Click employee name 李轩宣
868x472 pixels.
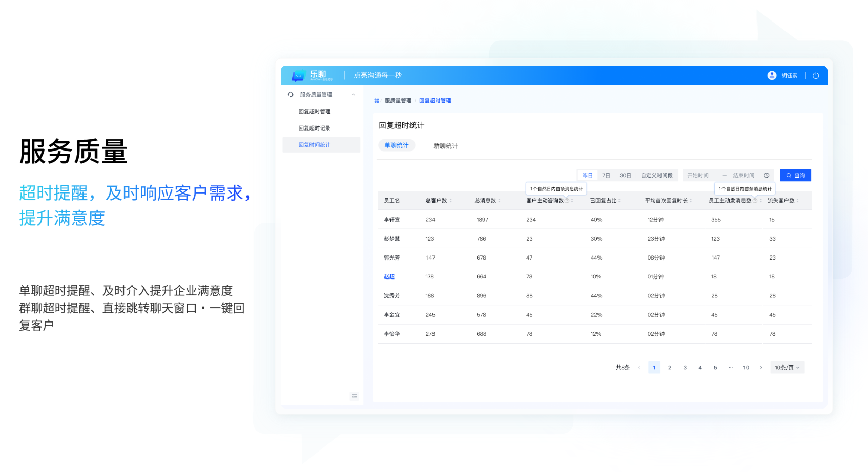(391, 220)
